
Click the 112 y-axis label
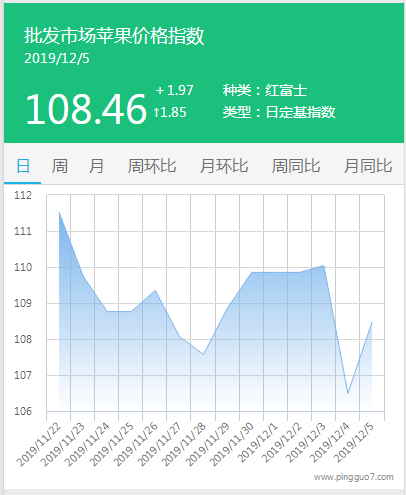(23, 195)
